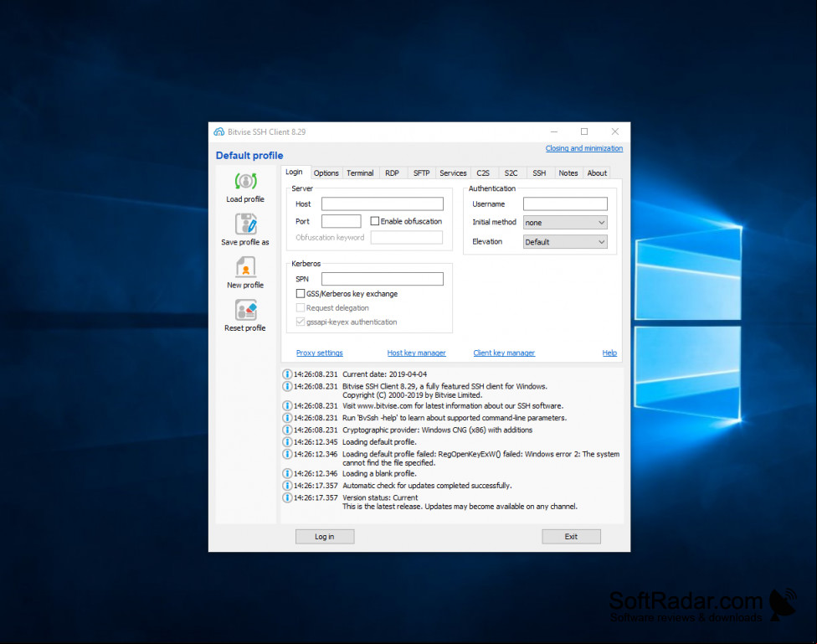The width and height of the screenshot is (817, 644).
Task: Click the Port input field
Action: click(342, 221)
